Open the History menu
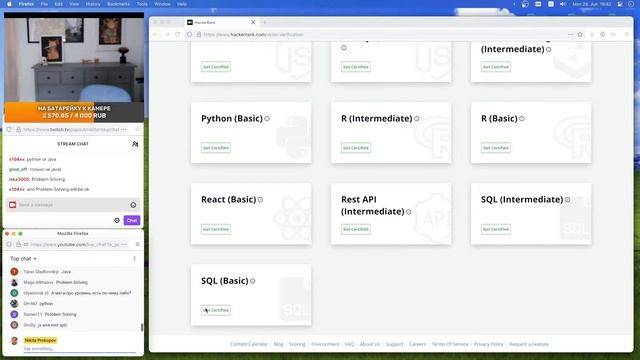 (93, 4)
